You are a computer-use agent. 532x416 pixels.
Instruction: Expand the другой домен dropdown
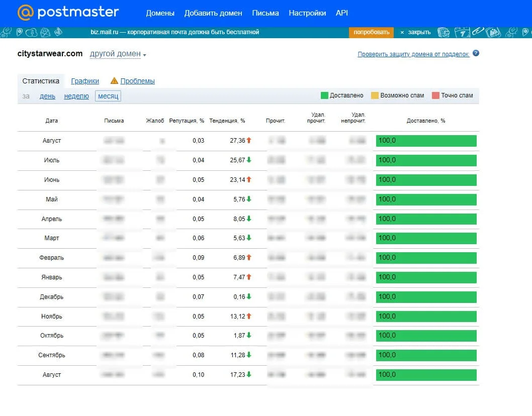[118, 54]
